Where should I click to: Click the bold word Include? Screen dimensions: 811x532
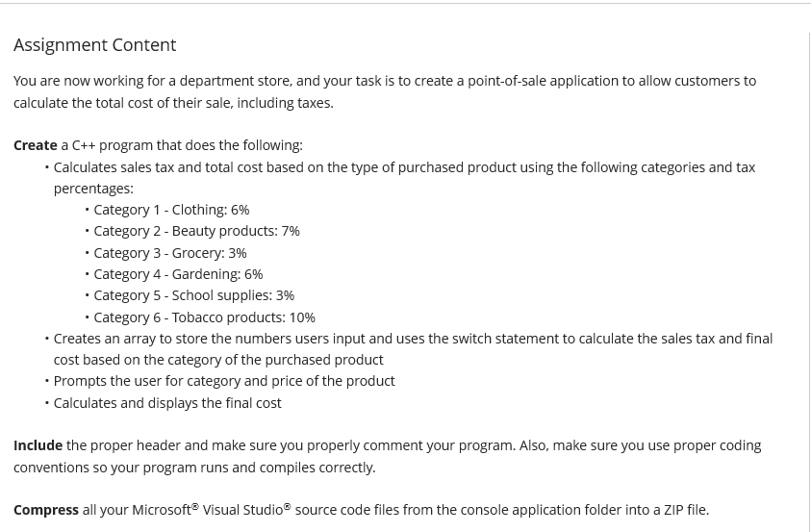[38, 445]
